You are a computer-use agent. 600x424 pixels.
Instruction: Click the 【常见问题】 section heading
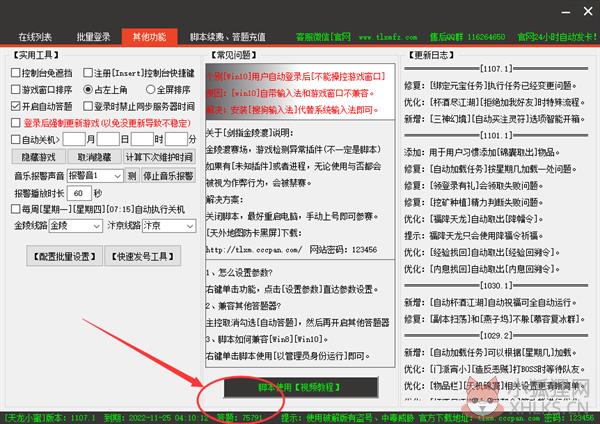pyautogui.click(x=233, y=55)
